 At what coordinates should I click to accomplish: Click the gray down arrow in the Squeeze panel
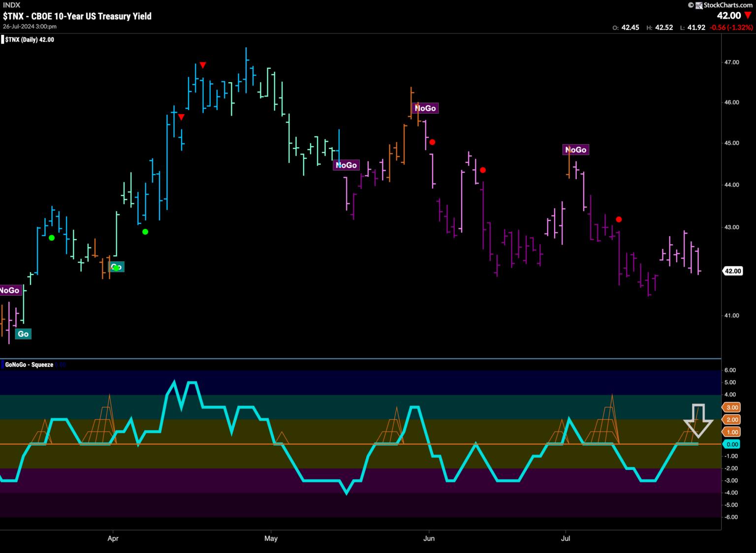(698, 421)
